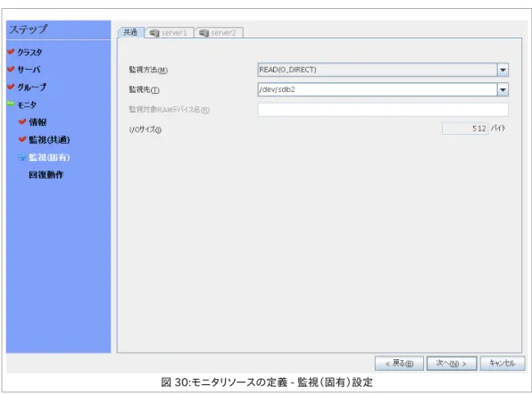The image size is (532, 395).
Task: Click the I/Oサイズ field showing 512
Action: (465, 129)
